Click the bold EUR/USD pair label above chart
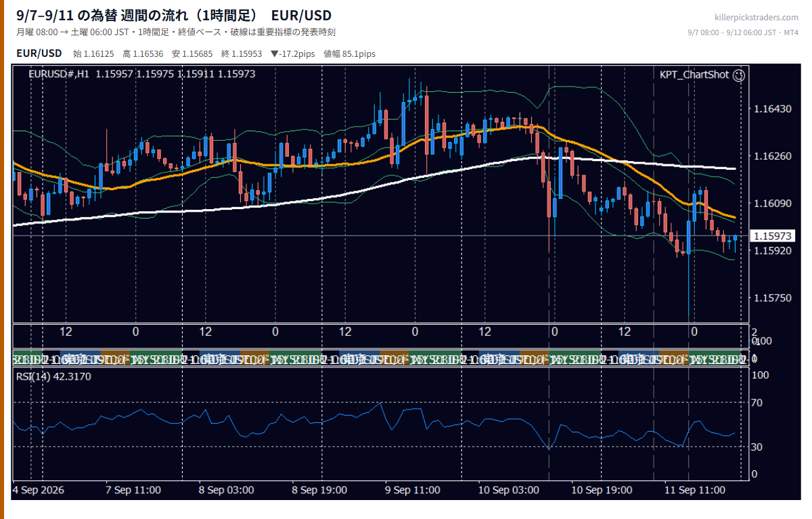The width and height of the screenshot is (812, 519). (x=39, y=53)
